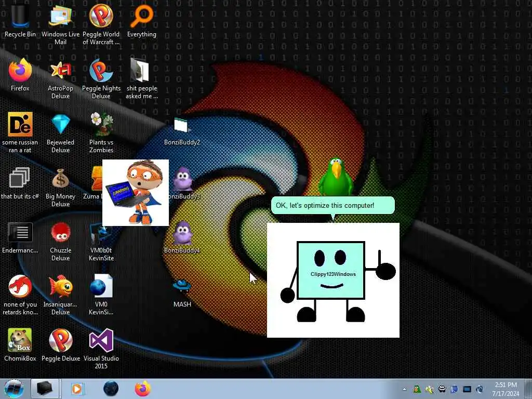The width and height of the screenshot is (532, 399).
Task: Launch Peggle Deluxe desktop shortcut
Action: [60, 345]
